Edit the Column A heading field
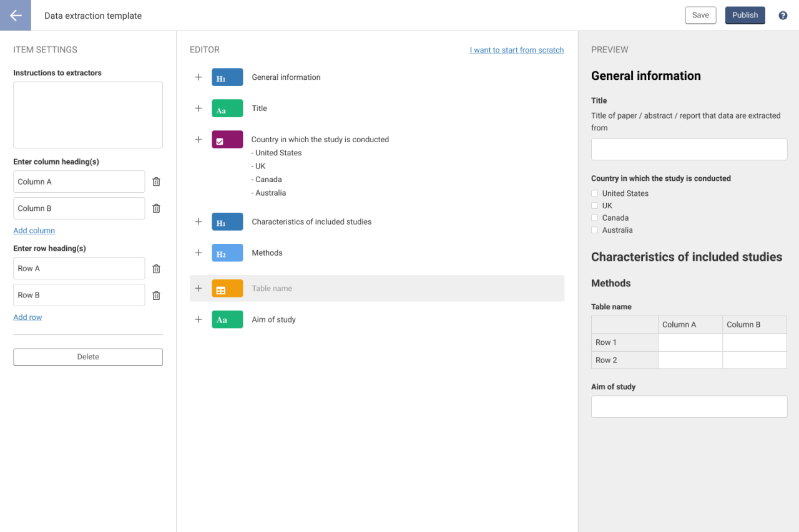Viewport: 799px width, 532px height. 79,181
